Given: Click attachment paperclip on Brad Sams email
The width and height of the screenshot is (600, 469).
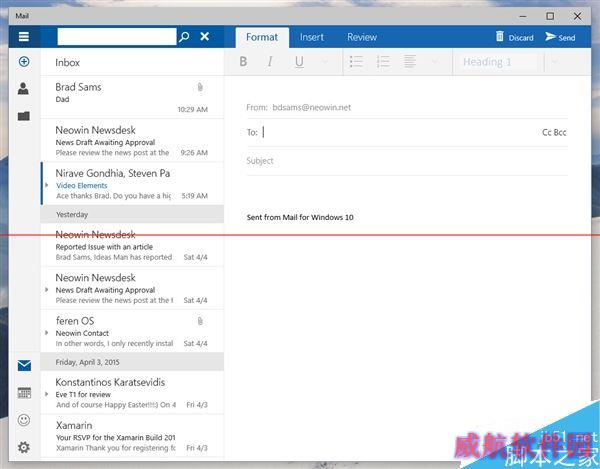Looking at the screenshot, I should click(x=200, y=87).
